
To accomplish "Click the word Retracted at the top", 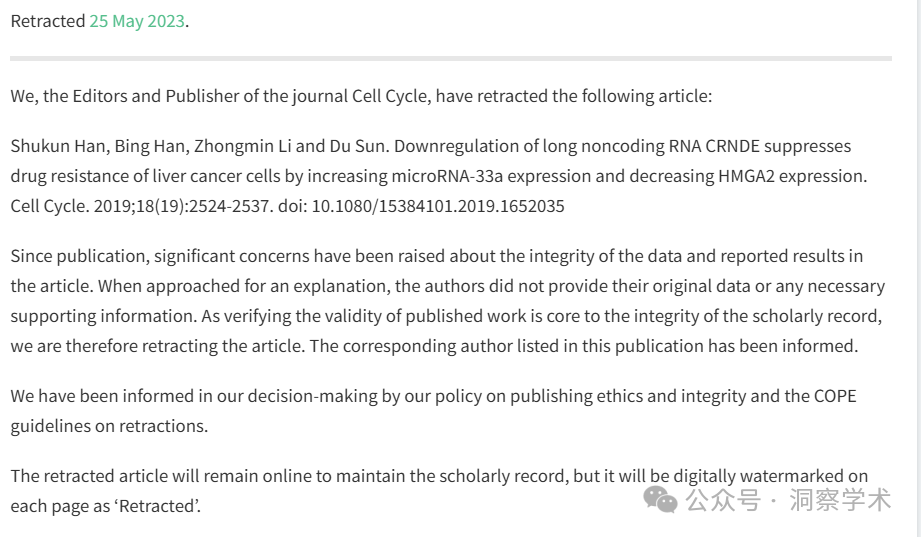I will click(x=48, y=21).
